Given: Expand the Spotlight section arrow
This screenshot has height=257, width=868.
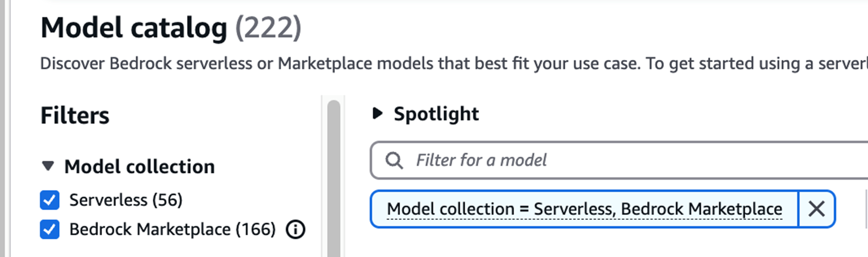Looking at the screenshot, I should pyautogui.click(x=378, y=113).
